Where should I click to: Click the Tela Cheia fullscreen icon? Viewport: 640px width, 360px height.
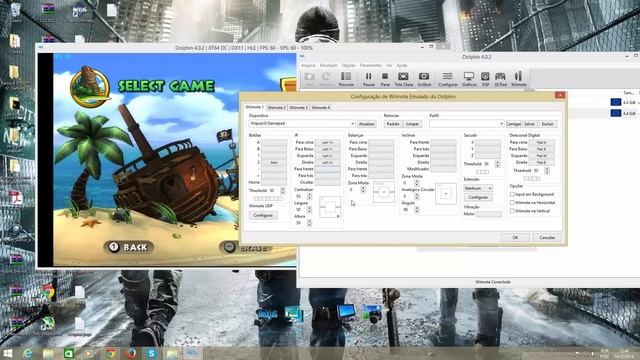click(403, 78)
